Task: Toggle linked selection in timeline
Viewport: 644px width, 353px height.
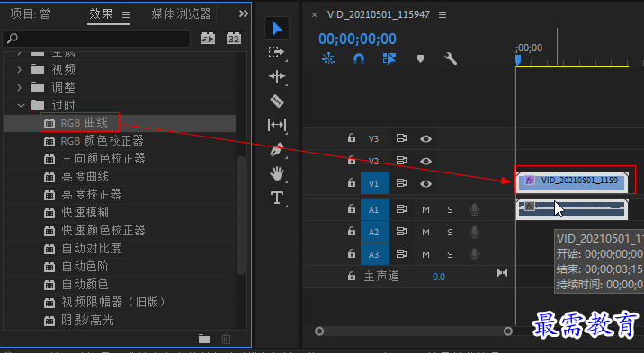Action: (389, 58)
